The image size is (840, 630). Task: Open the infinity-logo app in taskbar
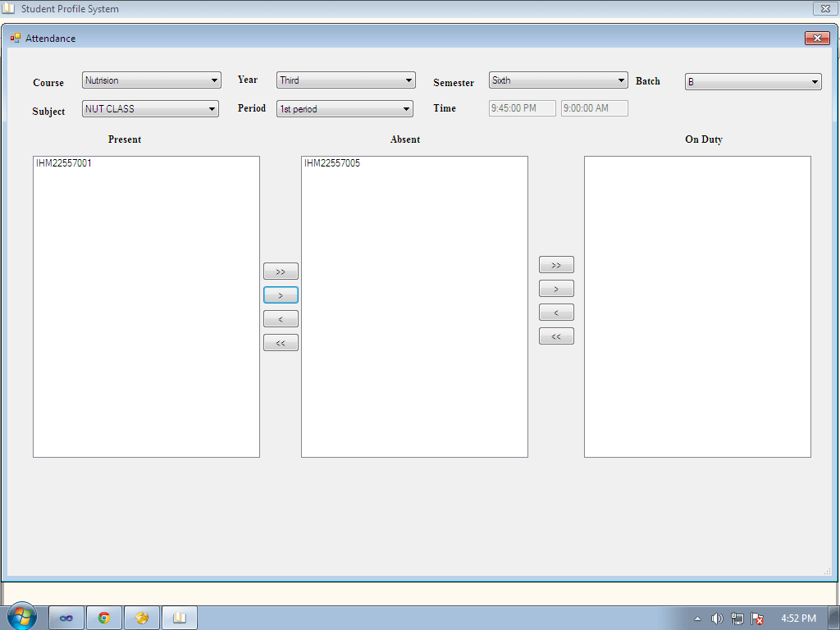point(66,619)
